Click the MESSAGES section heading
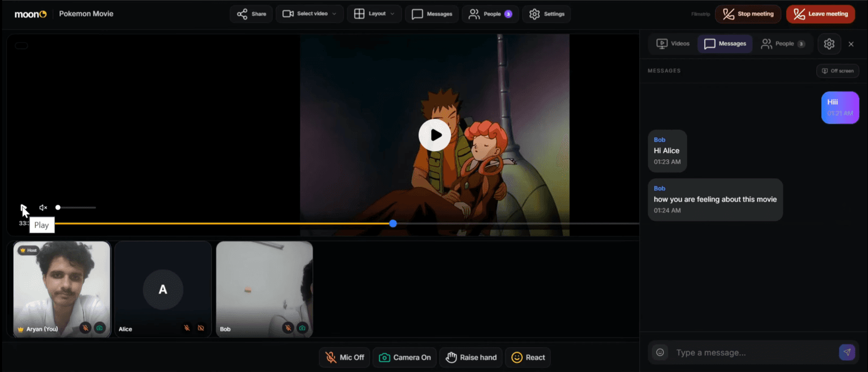The width and height of the screenshot is (868, 372). (664, 71)
